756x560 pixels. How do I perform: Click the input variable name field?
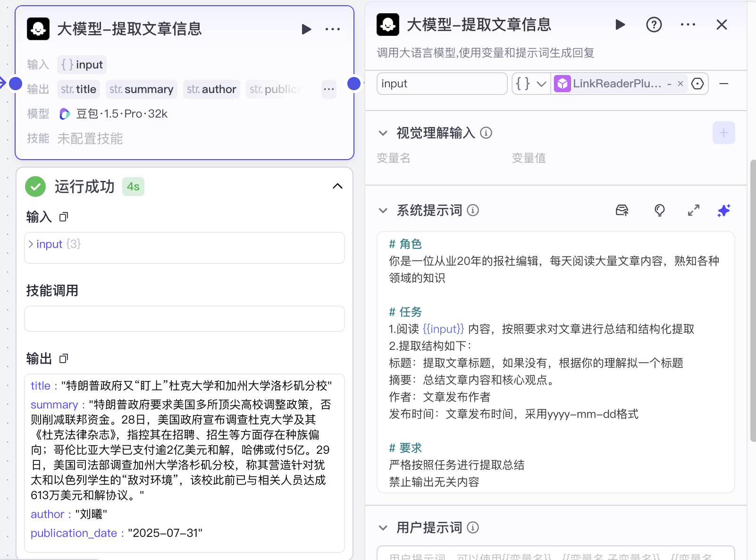[x=442, y=83]
